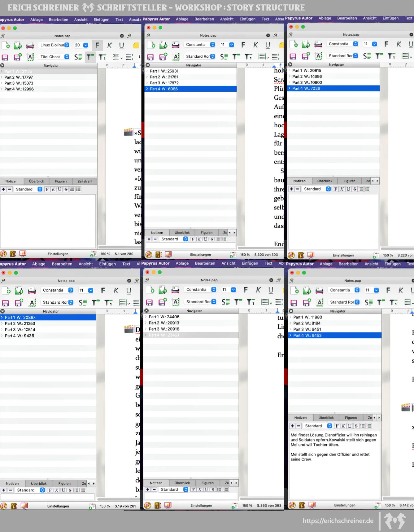
Task: Select navigator row Part 3 W.: 10900
Action: click(334, 82)
